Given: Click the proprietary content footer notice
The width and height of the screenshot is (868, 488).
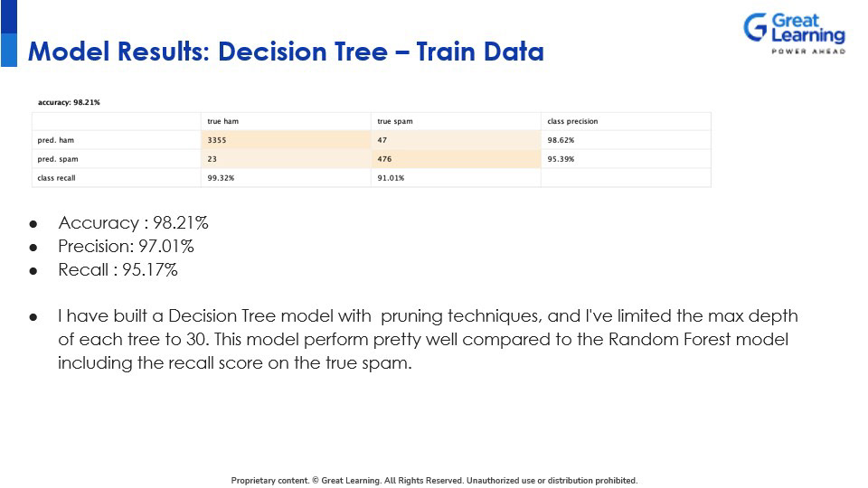Looking at the screenshot, I should 434,481.
